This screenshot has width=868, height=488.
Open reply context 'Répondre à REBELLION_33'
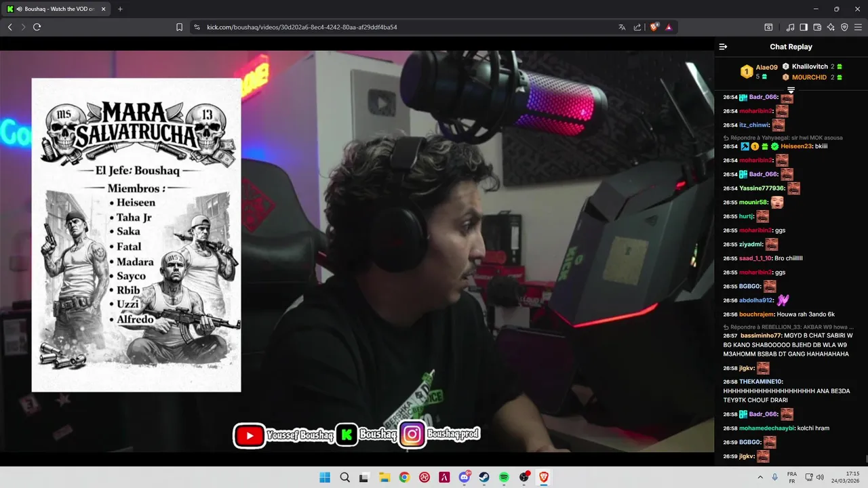click(x=788, y=327)
